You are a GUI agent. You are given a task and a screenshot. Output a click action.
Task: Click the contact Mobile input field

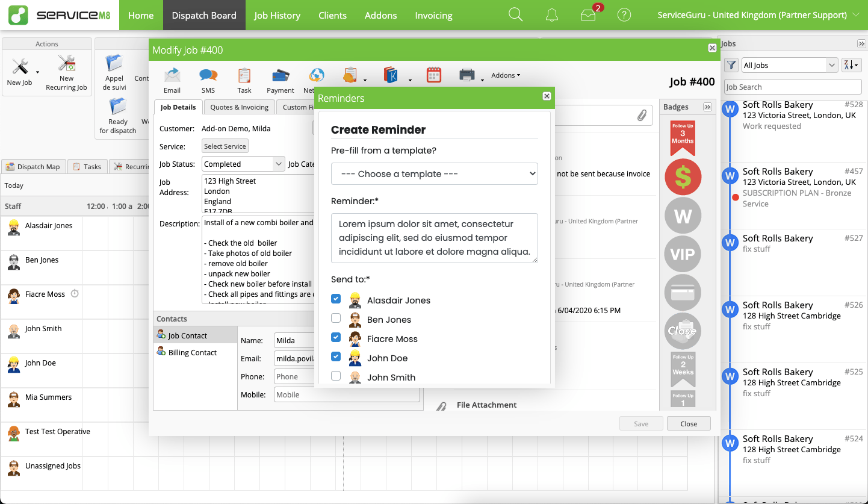[347, 394]
